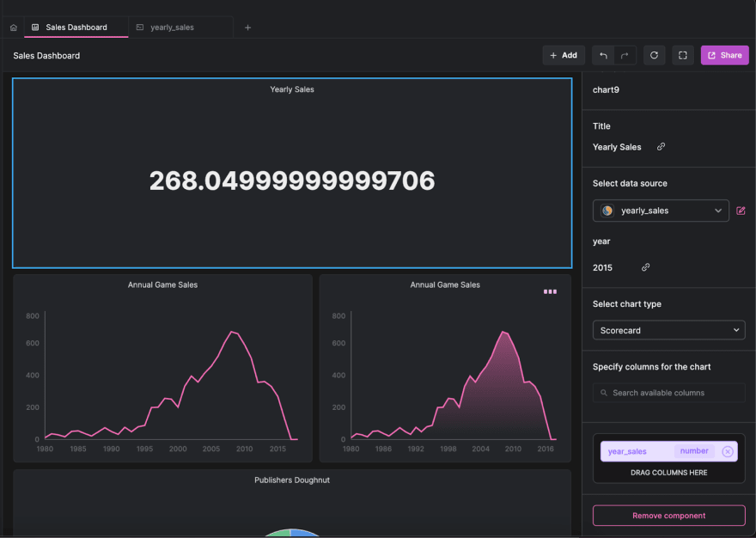The width and height of the screenshot is (756, 538).
Task: Open the Scorecard chart type dropdown
Action: pyautogui.click(x=668, y=331)
